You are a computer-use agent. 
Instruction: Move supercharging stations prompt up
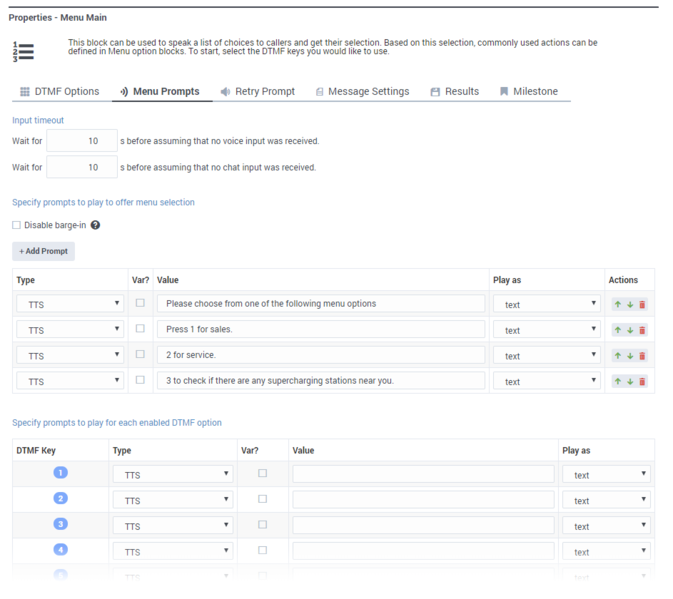point(618,381)
